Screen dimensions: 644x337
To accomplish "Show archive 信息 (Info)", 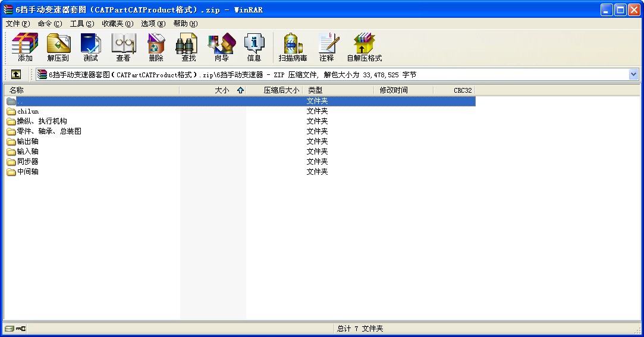I will [254, 47].
